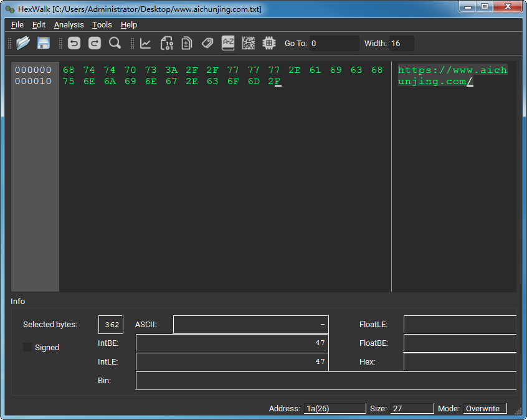Image resolution: width=527 pixels, height=420 pixels.
Task: Save file using the floppy disk icon
Action: click(x=44, y=43)
